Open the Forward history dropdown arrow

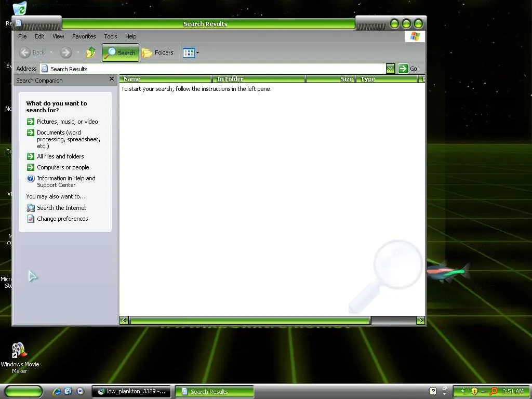pyautogui.click(x=78, y=52)
